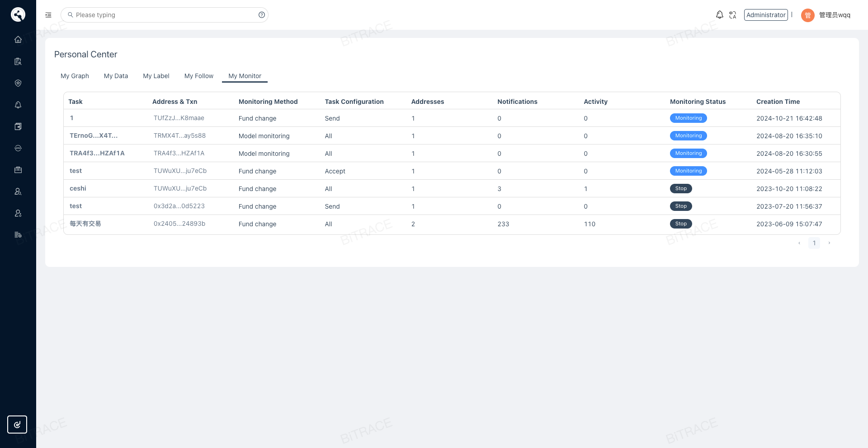Click the Monitoring Status column header
The image size is (868, 448).
[x=698, y=102]
